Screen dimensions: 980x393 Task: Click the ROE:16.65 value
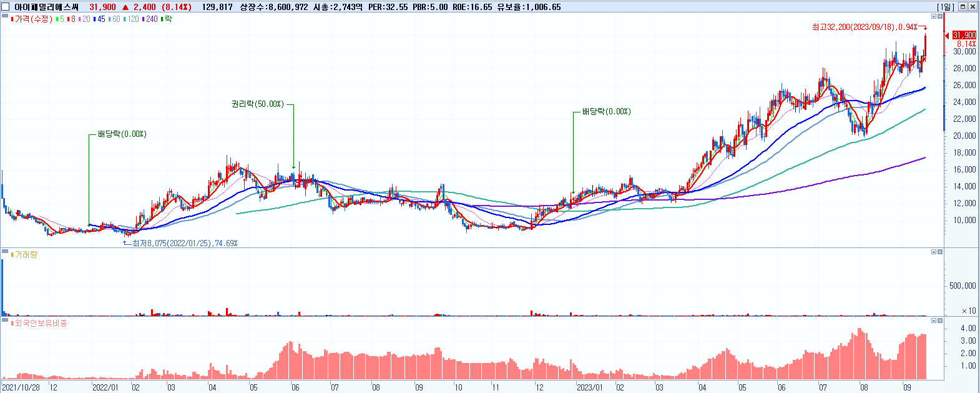(472, 7)
